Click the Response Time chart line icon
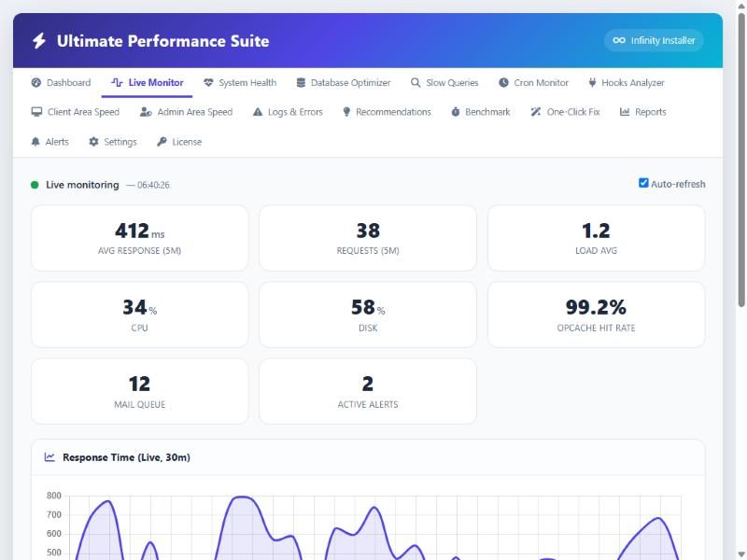The height and width of the screenshot is (560, 747). click(x=49, y=457)
